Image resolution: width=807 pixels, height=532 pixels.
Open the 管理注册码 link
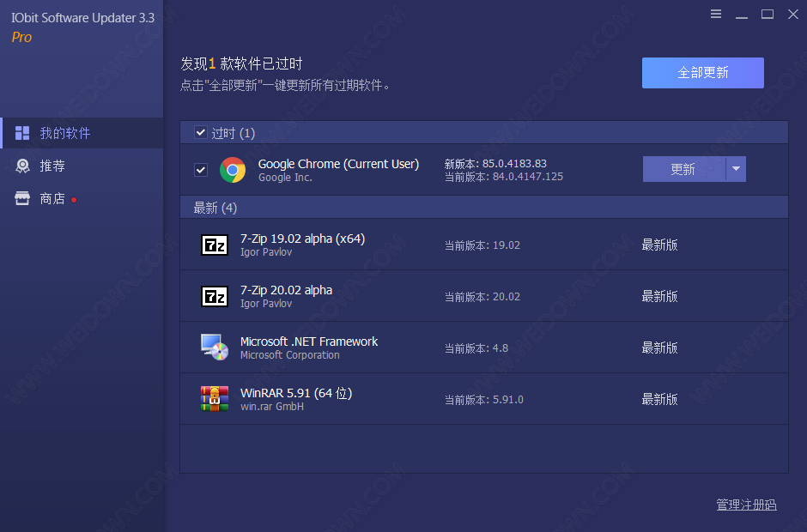(746, 505)
